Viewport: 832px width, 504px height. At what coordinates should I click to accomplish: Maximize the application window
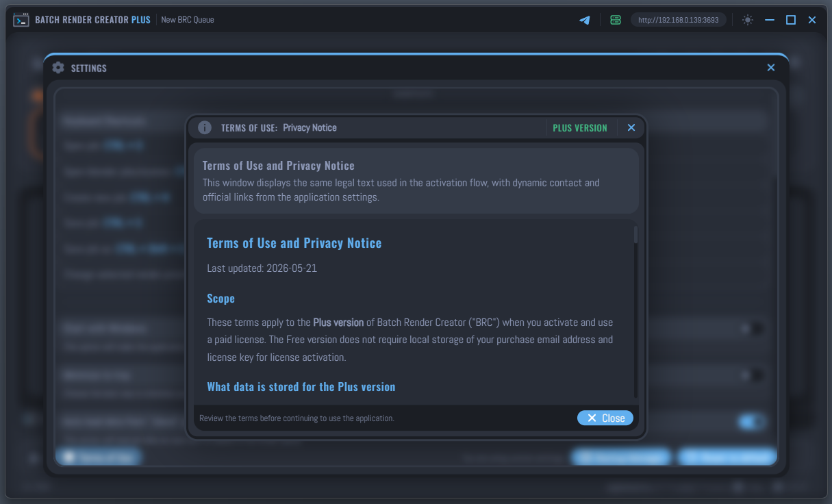pyautogui.click(x=791, y=20)
